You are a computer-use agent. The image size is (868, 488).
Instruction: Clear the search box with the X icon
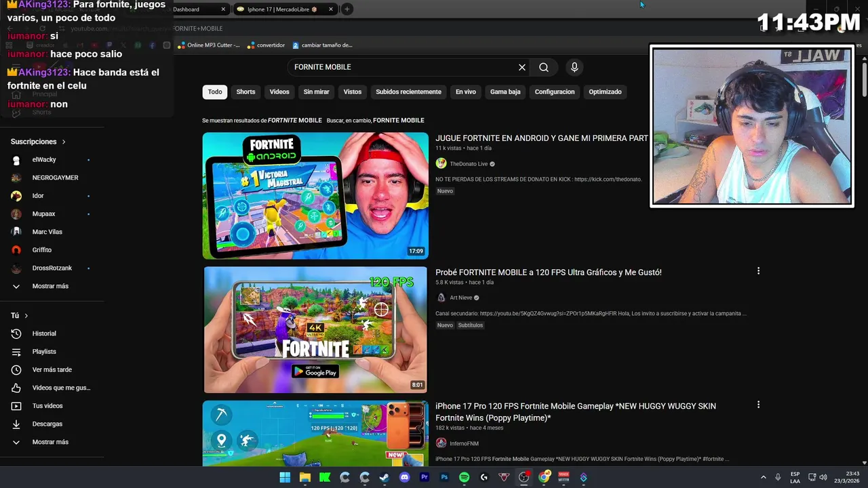[x=521, y=67]
